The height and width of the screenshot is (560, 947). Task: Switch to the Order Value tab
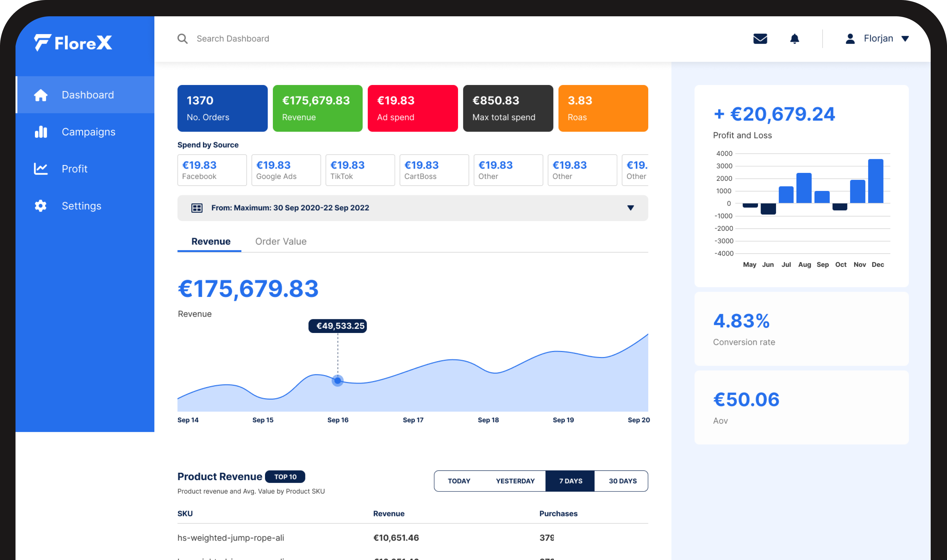[280, 242]
